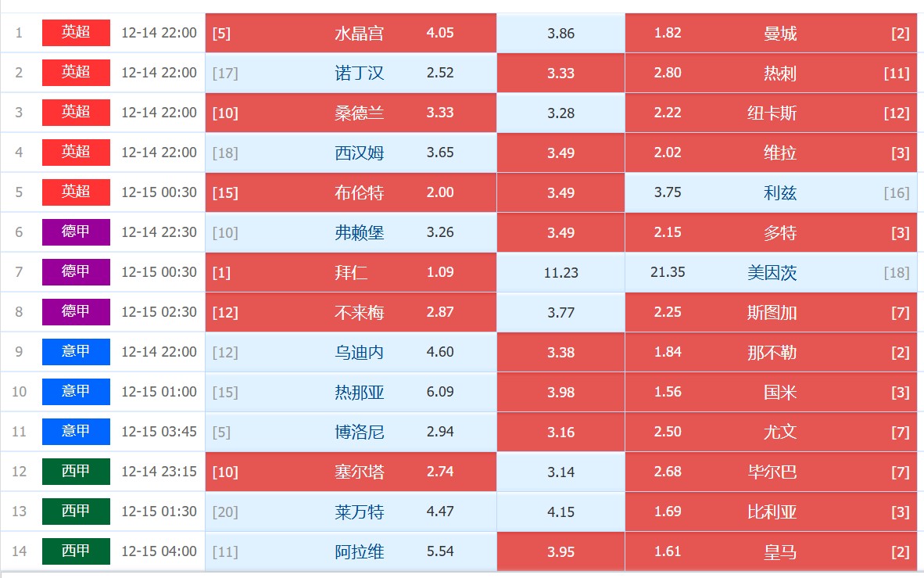Select the 3.86 draw odds cell

(560, 33)
